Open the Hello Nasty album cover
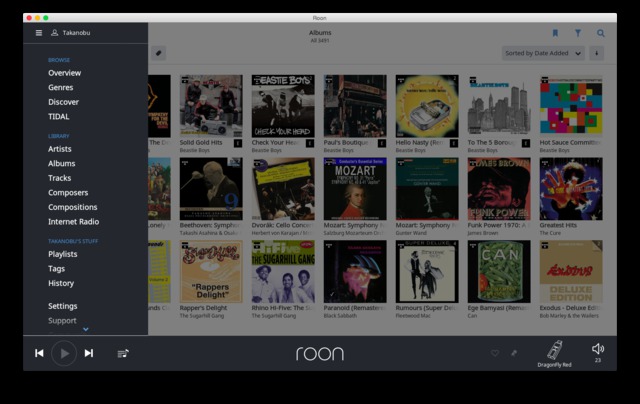This screenshot has width=640, height=404. pyautogui.click(x=427, y=106)
